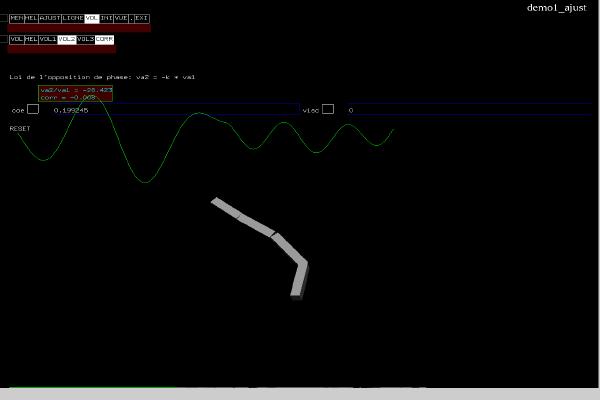This screenshot has height=400, width=600.
Task: Select highlighted VOL in top menu row
Action: (92, 18)
